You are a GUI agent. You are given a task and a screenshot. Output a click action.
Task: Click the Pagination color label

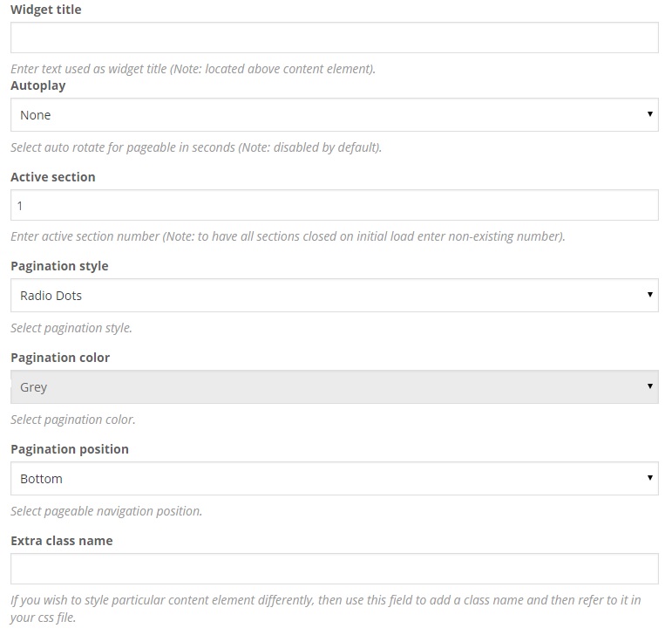tap(59, 358)
